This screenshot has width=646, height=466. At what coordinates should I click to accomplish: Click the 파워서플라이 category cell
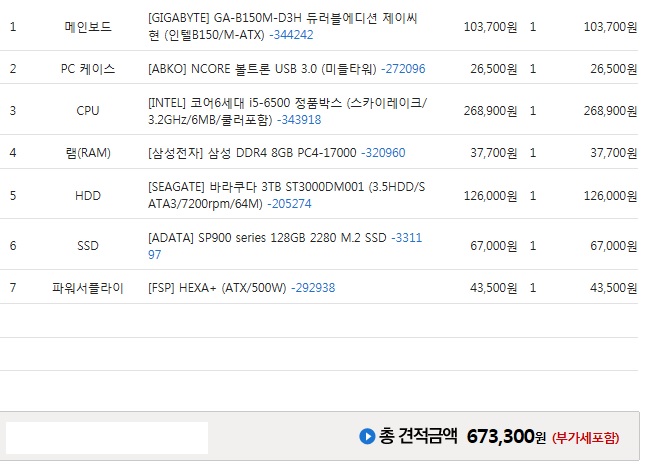click(88, 288)
